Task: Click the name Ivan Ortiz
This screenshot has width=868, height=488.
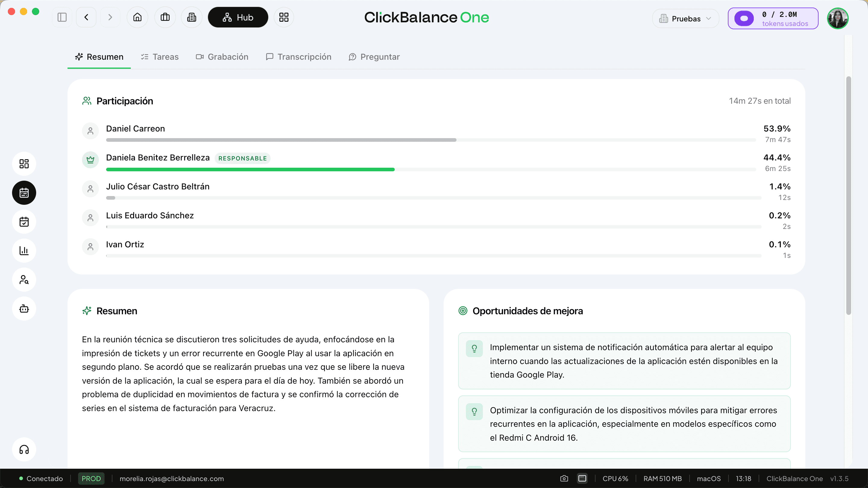Action: (125, 244)
